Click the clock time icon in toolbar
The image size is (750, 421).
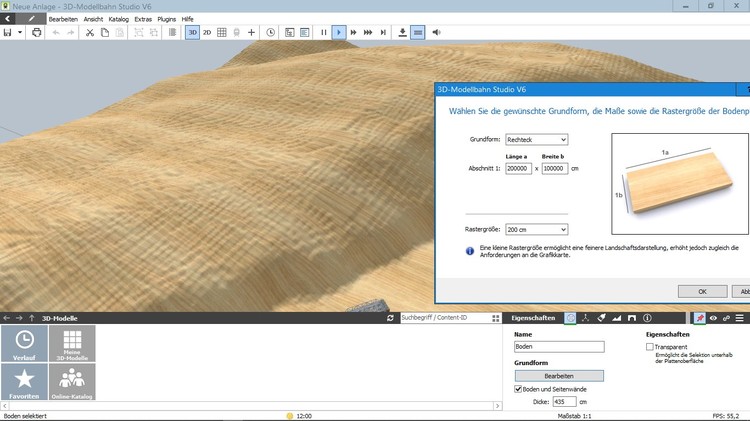click(270, 32)
